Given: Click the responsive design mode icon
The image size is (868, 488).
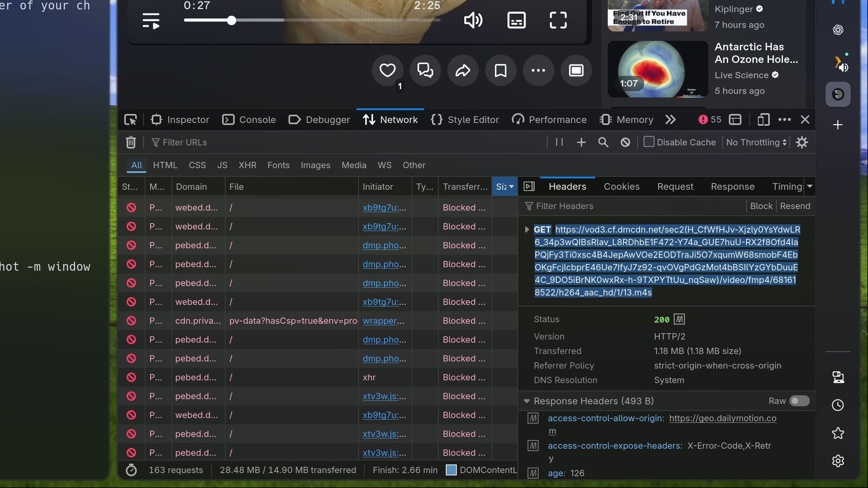Looking at the screenshot, I should (x=763, y=119).
